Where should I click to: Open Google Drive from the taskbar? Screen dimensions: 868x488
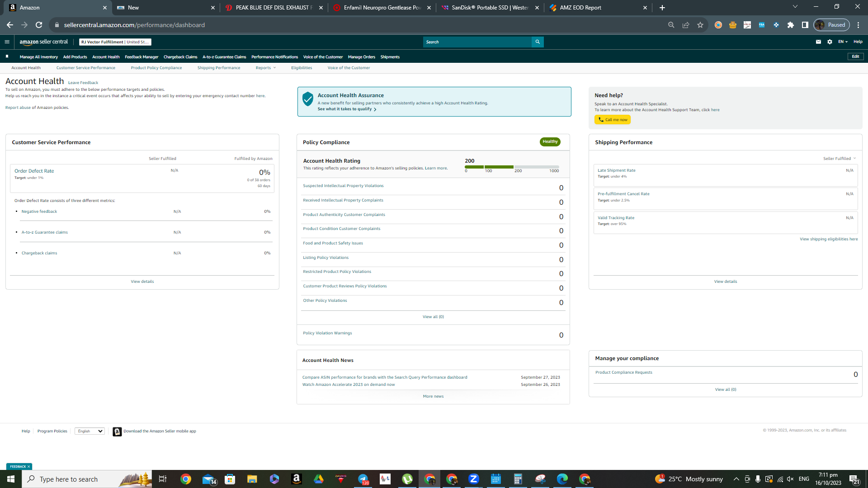coord(319,479)
